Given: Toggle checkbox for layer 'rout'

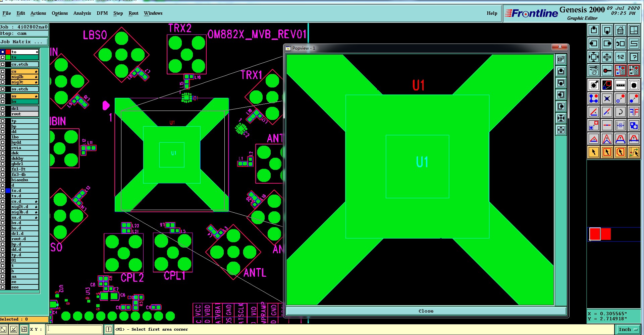Looking at the screenshot, I should click(3, 114).
